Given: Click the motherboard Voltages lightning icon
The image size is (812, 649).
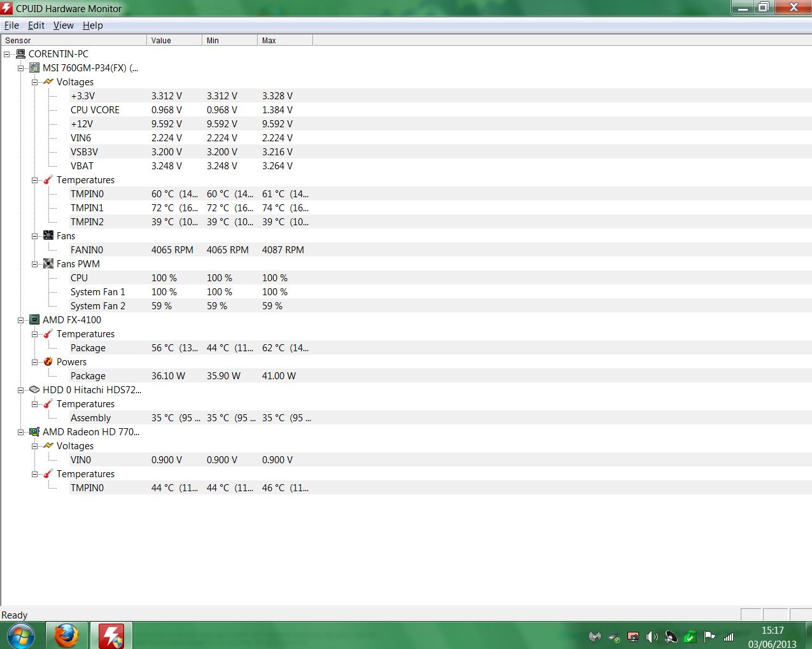Looking at the screenshot, I should (48, 82).
